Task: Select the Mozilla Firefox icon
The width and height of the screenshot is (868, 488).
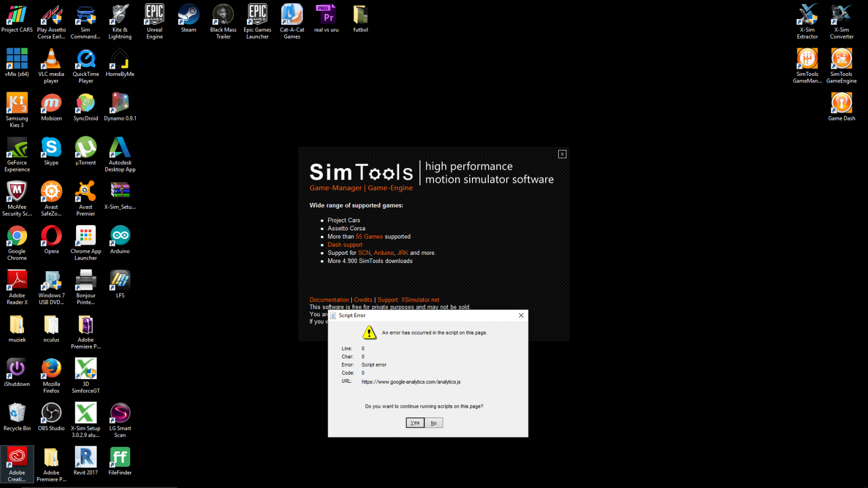Action: coord(52,376)
